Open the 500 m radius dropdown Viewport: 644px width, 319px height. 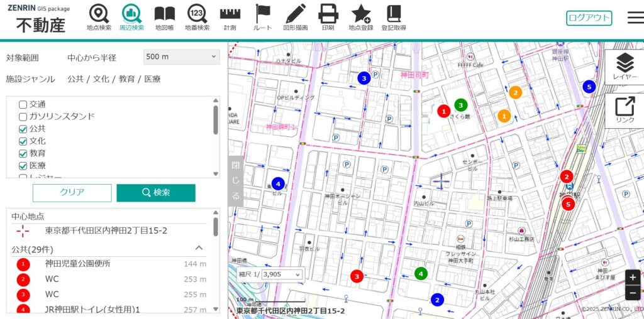tap(181, 57)
